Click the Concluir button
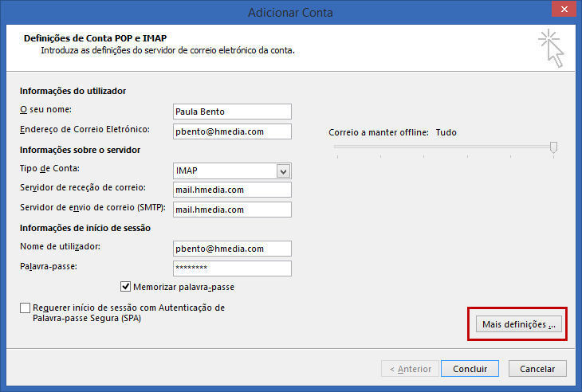 coord(470,369)
